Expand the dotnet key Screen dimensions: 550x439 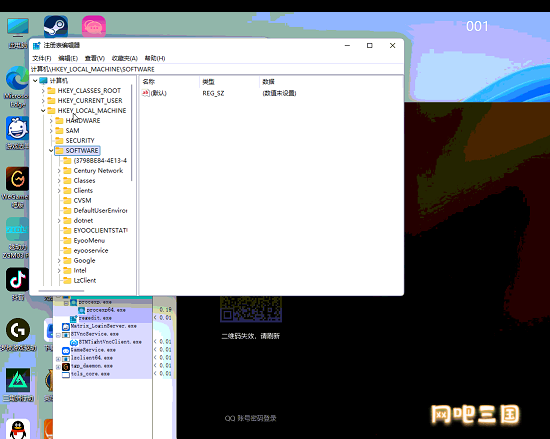pos(59,221)
